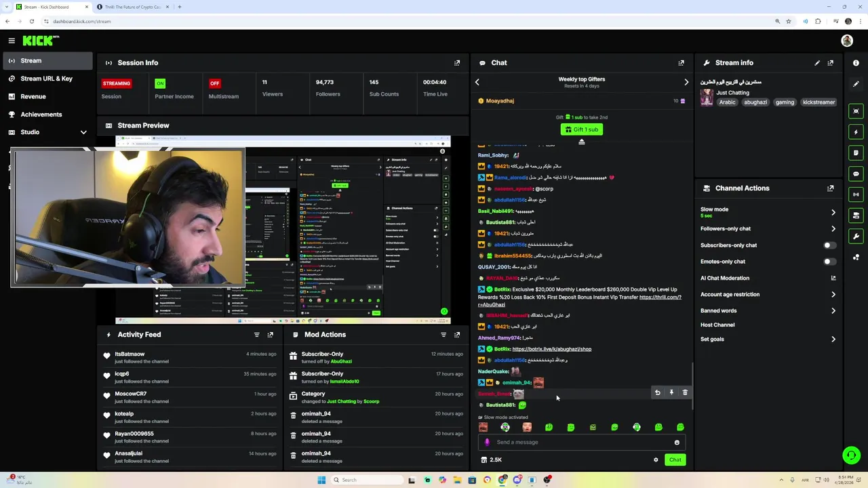The width and height of the screenshot is (868, 488).
Task: Open the emoji picker in the message box
Action: click(677, 443)
